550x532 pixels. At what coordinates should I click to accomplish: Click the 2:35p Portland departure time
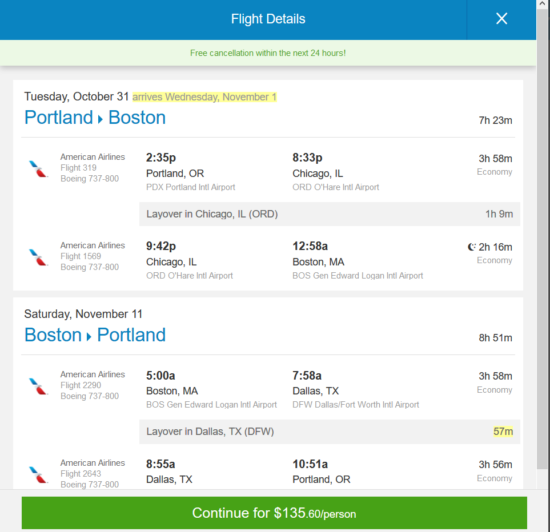click(161, 157)
